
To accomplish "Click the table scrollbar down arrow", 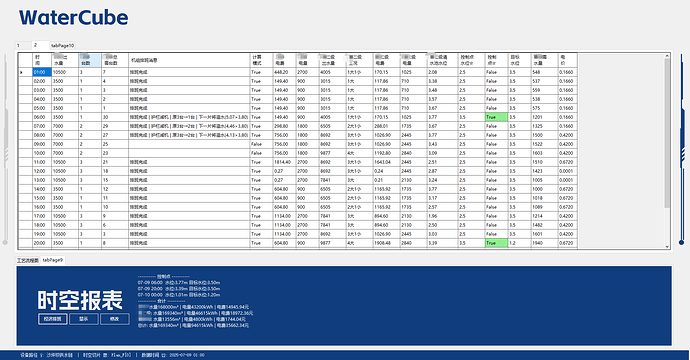I will click(x=667, y=246).
